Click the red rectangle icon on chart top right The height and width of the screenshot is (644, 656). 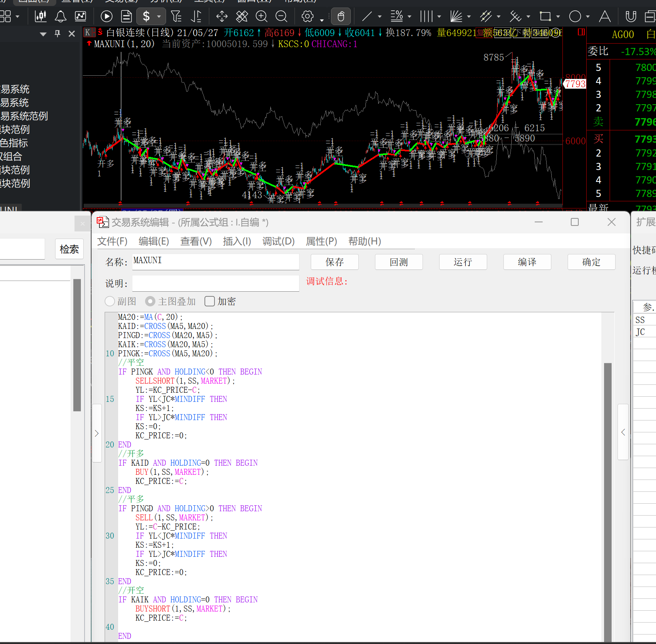[x=581, y=32]
